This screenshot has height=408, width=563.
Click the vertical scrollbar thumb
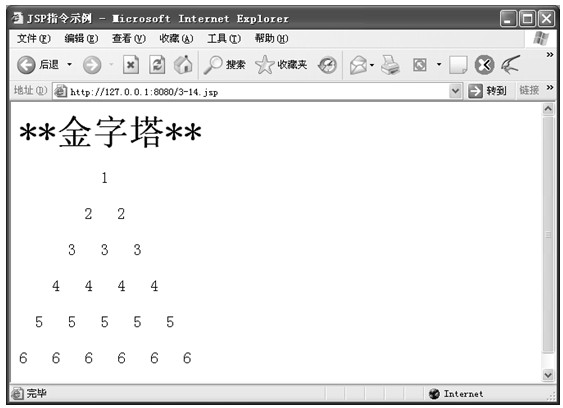coord(548,234)
